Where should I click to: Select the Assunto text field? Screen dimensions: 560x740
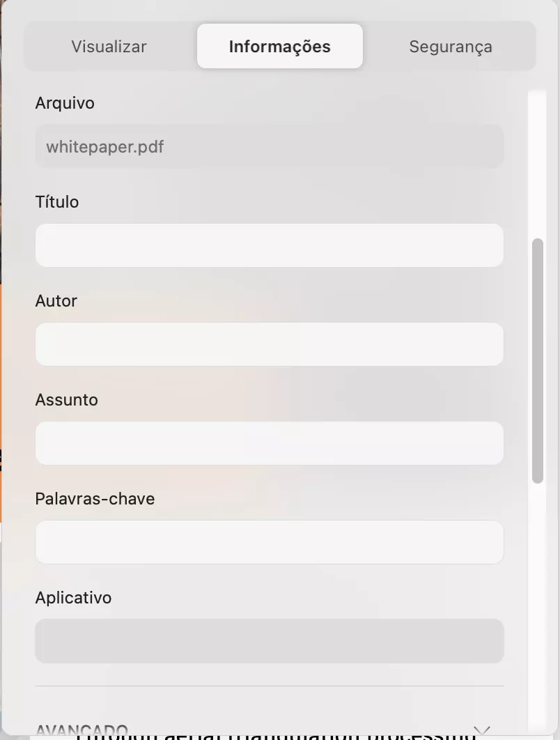coord(269,443)
